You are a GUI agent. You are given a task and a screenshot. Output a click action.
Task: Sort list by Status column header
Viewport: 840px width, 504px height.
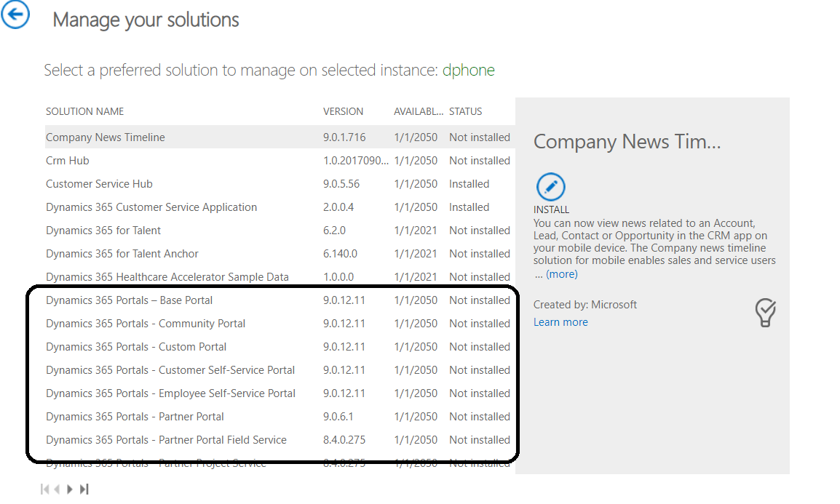(465, 111)
